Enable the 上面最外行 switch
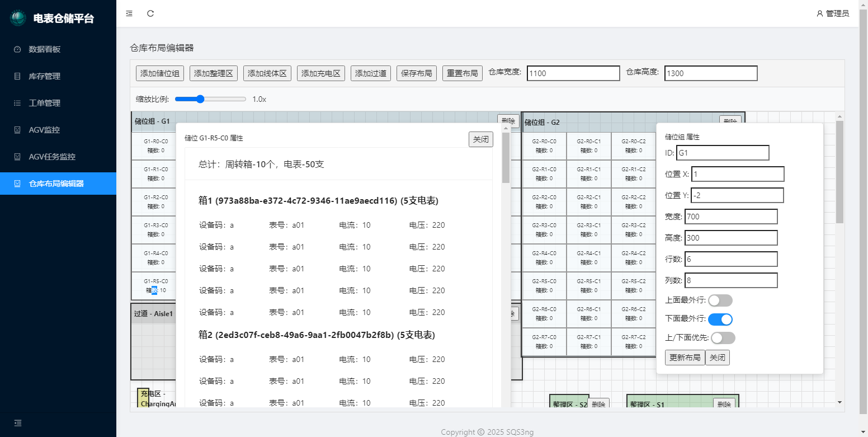Screen dimensions: 868x437 720,300
